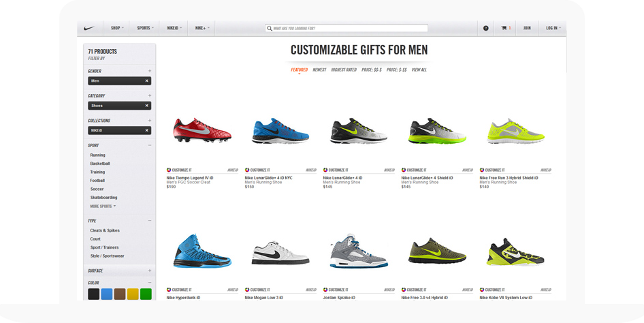
Task: Filter by Training sport
Action: (x=97, y=172)
